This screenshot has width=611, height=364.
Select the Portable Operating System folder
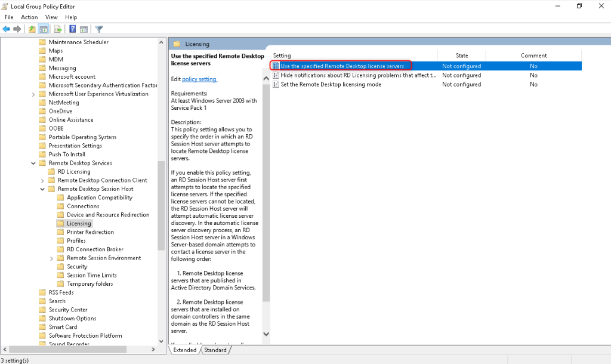(x=82, y=137)
